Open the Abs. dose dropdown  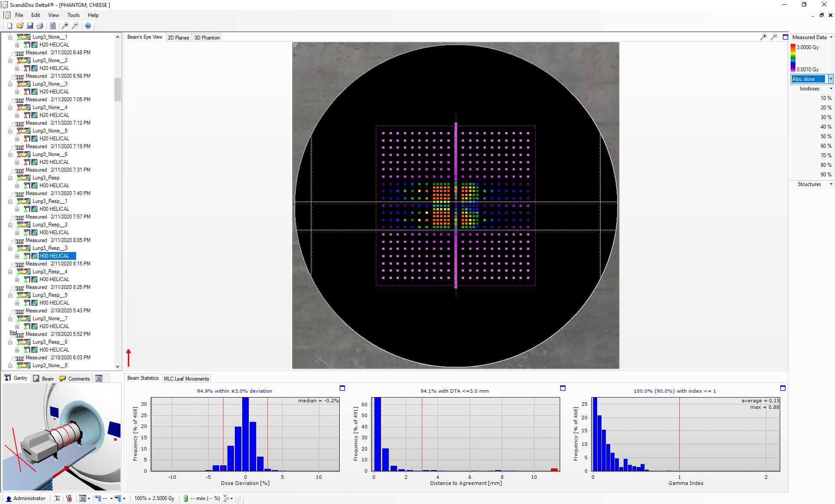[830, 79]
